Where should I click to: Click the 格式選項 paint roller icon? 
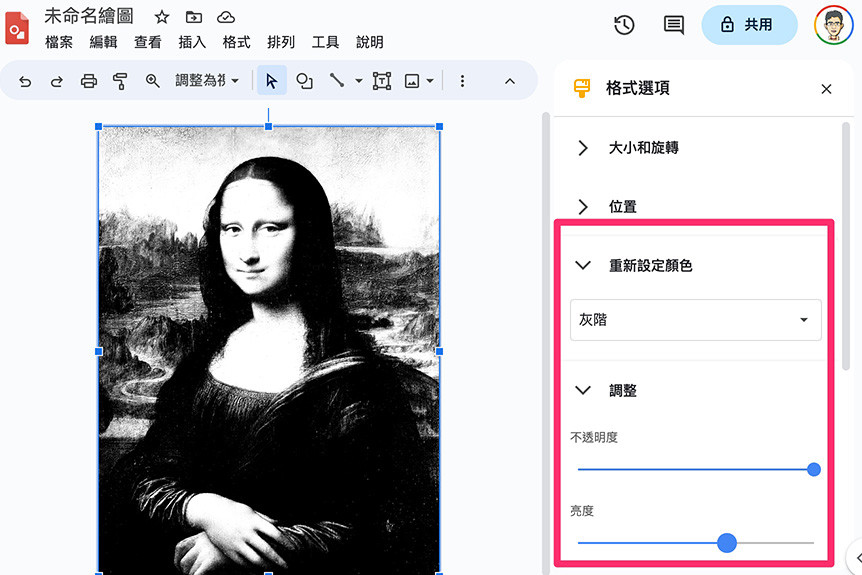(x=582, y=88)
